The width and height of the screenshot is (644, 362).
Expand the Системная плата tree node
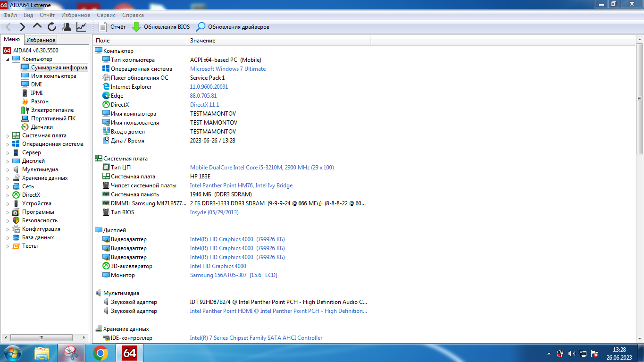tap(8, 135)
